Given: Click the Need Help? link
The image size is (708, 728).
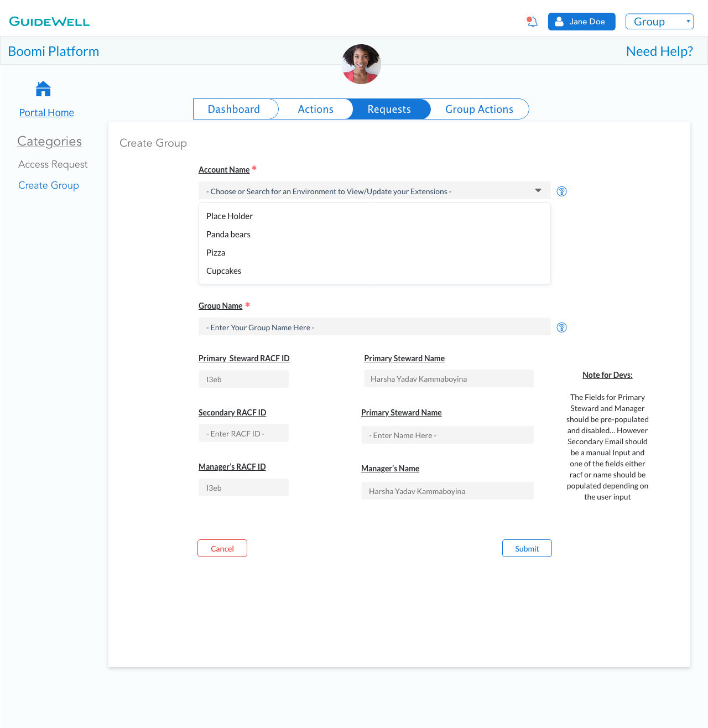Looking at the screenshot, I should click(659, 51).
